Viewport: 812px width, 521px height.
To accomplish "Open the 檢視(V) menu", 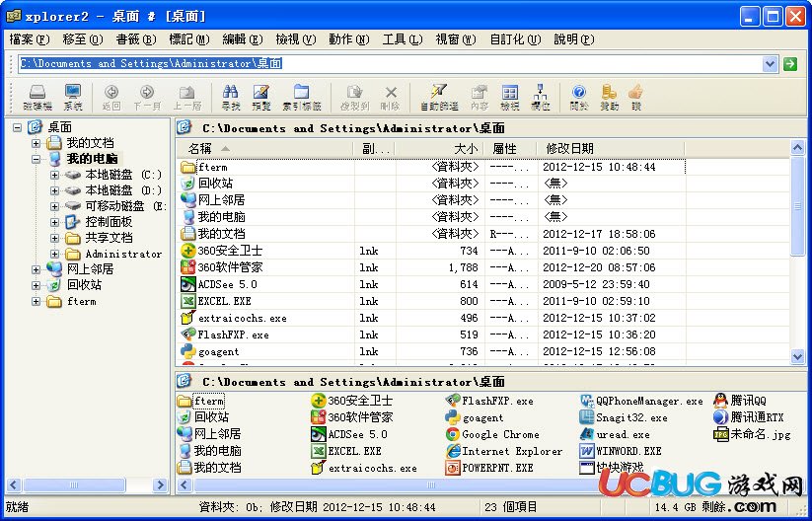I will coord(296,39).
